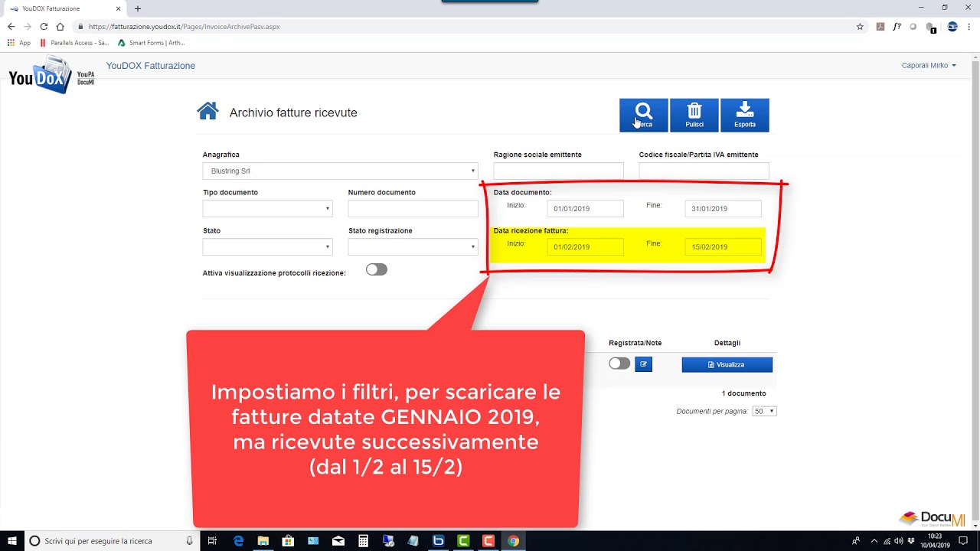Click YouDOX Fatturazione header link
980x551 pixels.
click(x=151, y=66)
